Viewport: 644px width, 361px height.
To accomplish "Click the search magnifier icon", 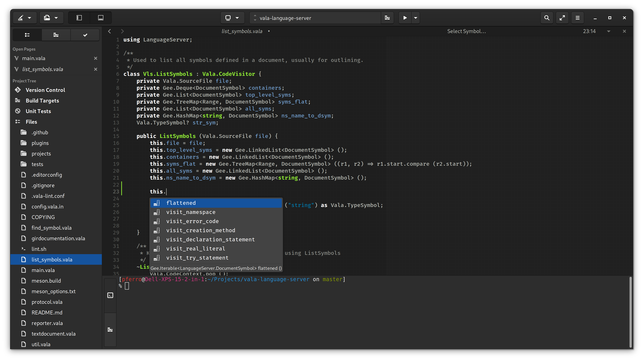I will pos(547,18).
